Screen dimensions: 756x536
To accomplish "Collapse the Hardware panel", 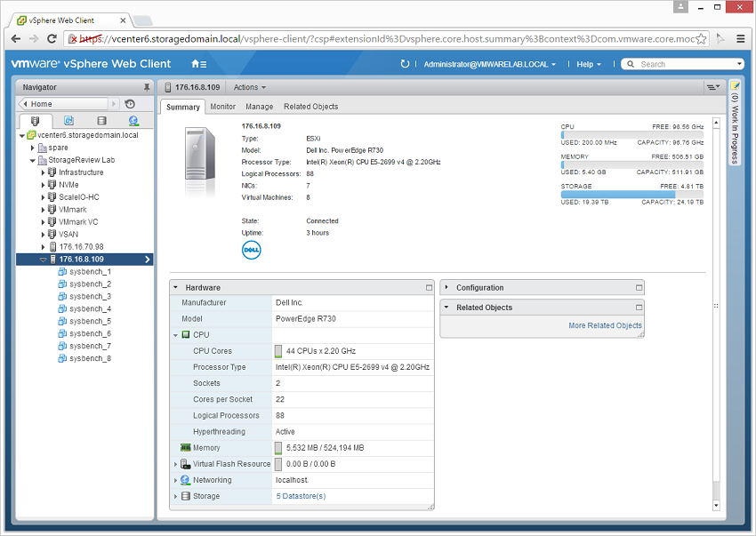I will click(x=175, y=287).
